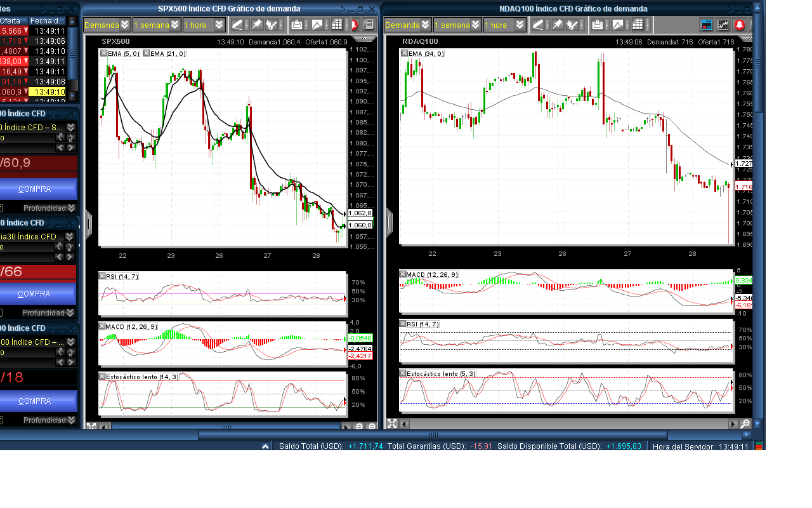Open the order ticket icon in NDAQ100 toolbar
The height and width of the screenshot is (508, 812).
coord(706,25)
